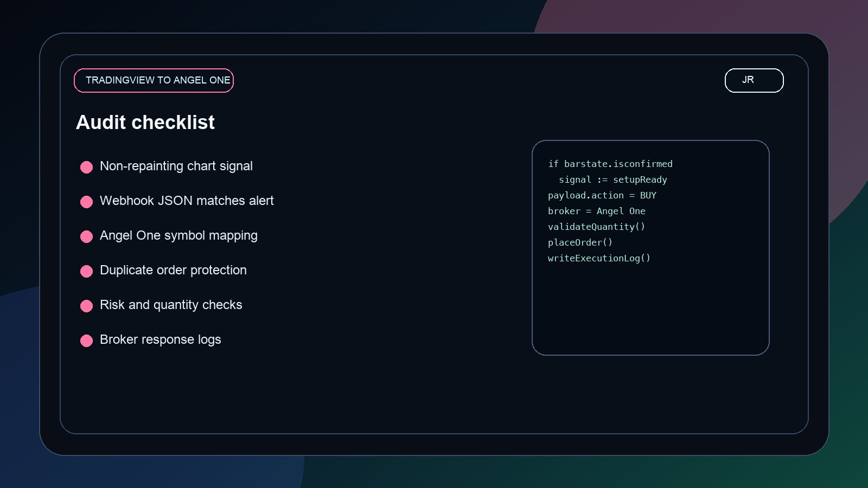Select the bullet icon for Duplicate order protection
The height and width of the screenshot is (488, 868).
[x=86, y=271]
